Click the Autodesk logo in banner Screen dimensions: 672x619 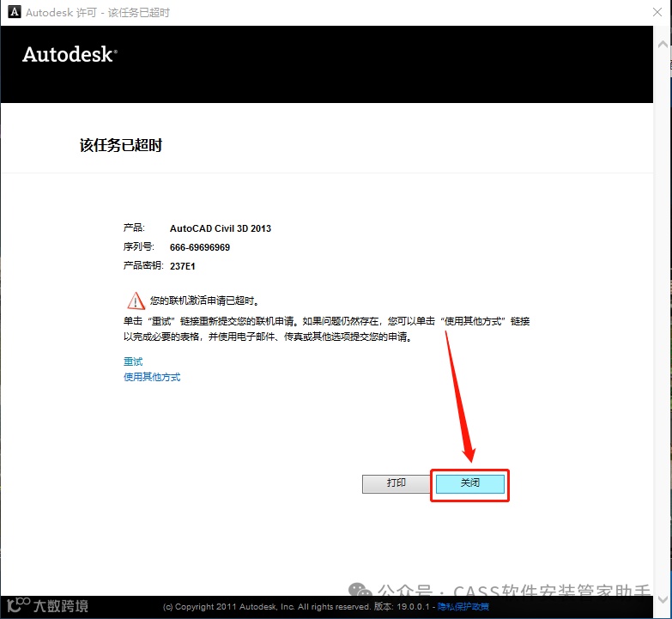point(70,54)
